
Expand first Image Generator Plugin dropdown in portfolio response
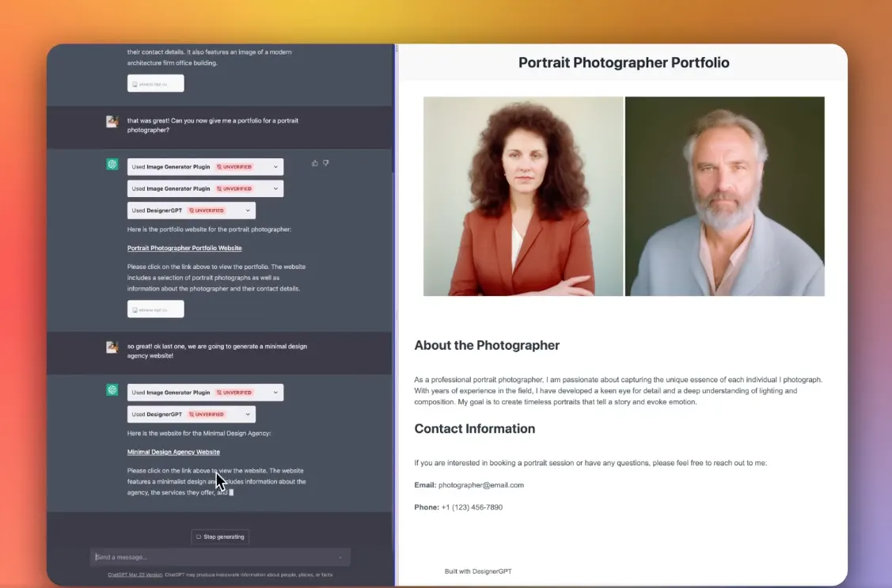(x=275, y=167)
